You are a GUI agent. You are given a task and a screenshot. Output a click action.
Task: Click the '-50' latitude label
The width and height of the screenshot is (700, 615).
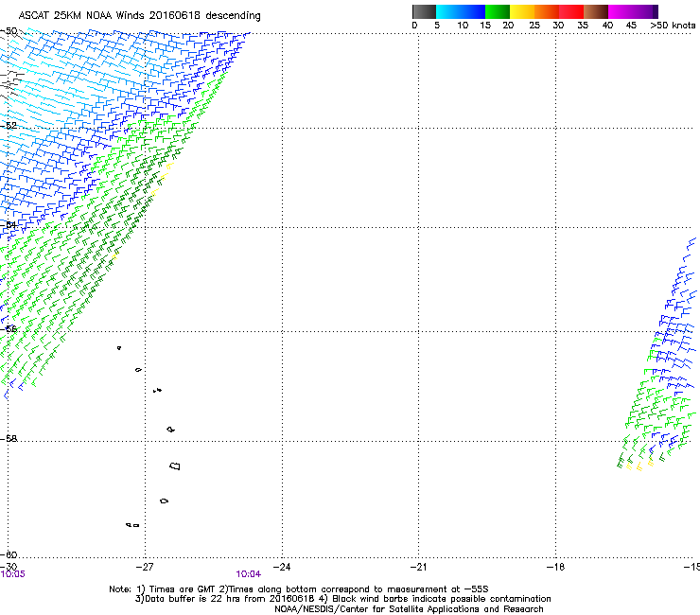click(9, 31)
